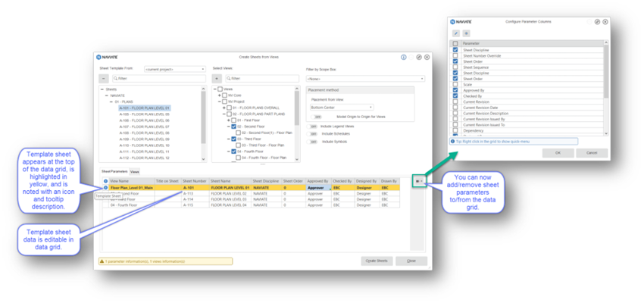The image size is (644, 303).
Task: Collapse the 01 - PLANS node
Action: pos(111,102)
